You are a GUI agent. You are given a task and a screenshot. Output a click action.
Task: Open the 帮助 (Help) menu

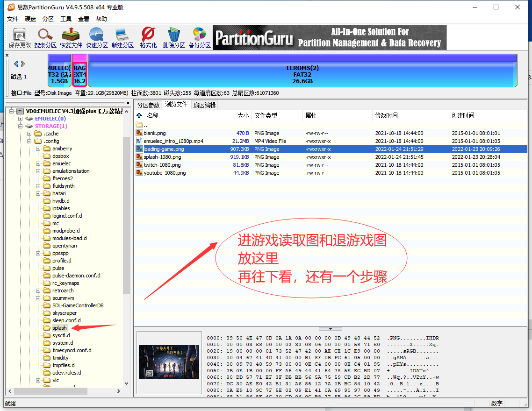click(101, 19)
